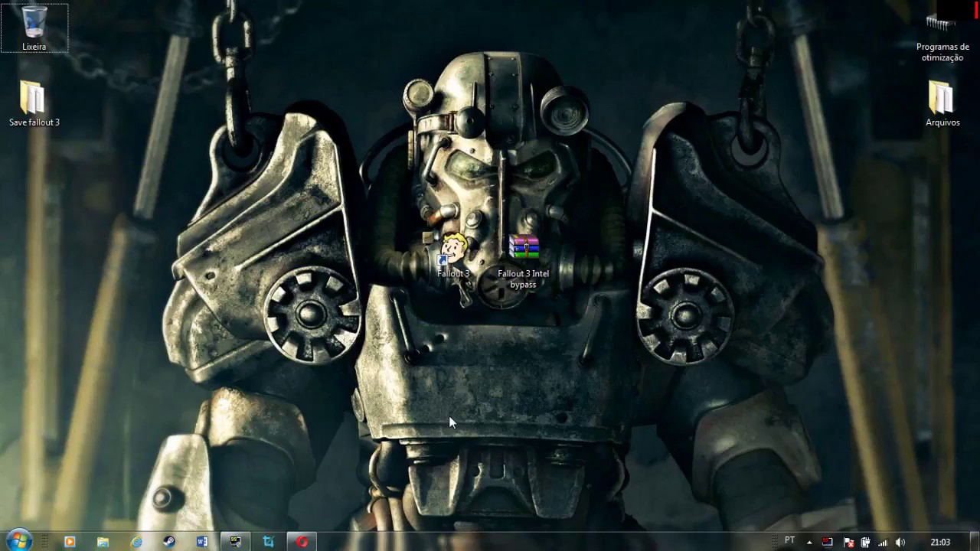This screenshot has width=980, height=551.
Task: Switch to the red recorder taskbar app
Action: (302, 542)
